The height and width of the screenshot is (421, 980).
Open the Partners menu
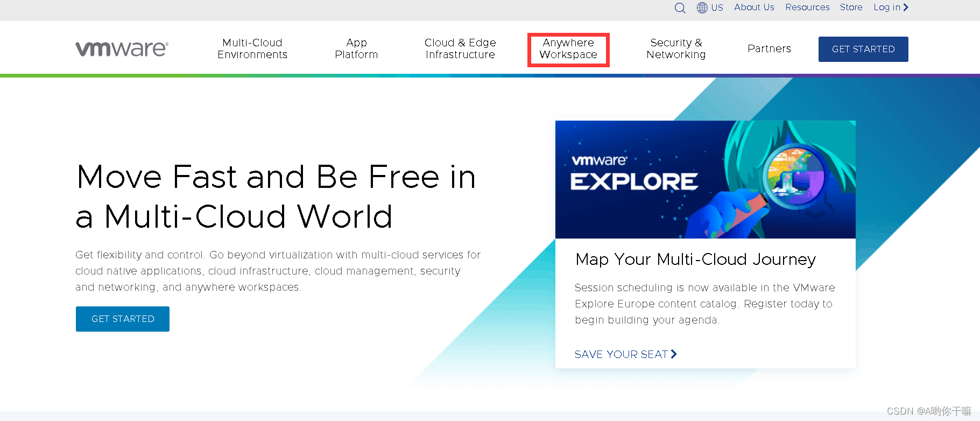click(x=769, y=48)
